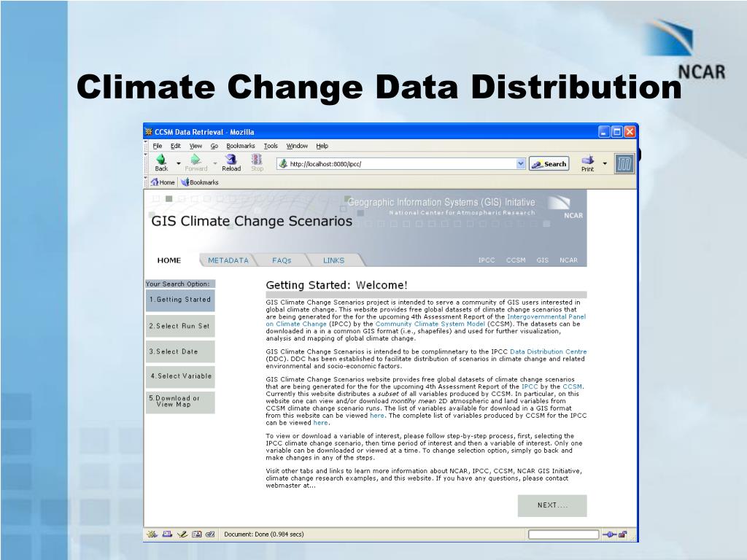Follow the NCAR link in banner navigation

click(568, 260)
